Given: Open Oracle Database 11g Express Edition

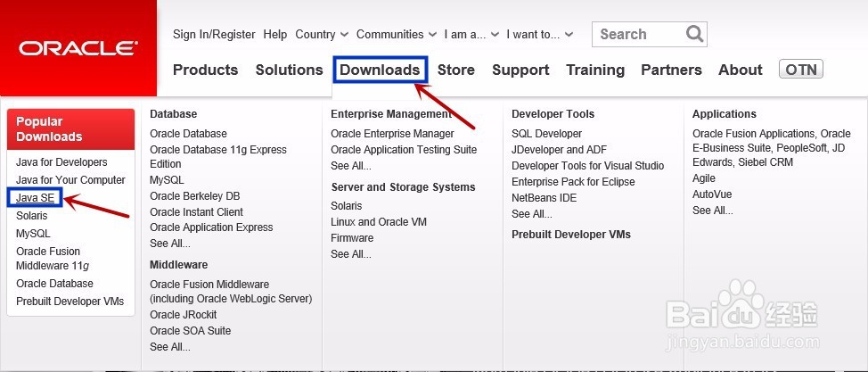Looking at the screenshot, I should [x=218, y=157].
